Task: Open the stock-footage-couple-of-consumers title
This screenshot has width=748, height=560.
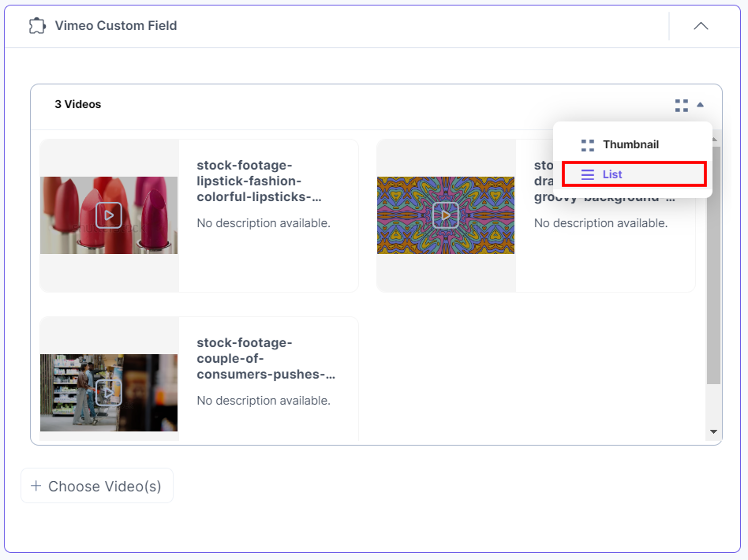Action: (266, 358)
